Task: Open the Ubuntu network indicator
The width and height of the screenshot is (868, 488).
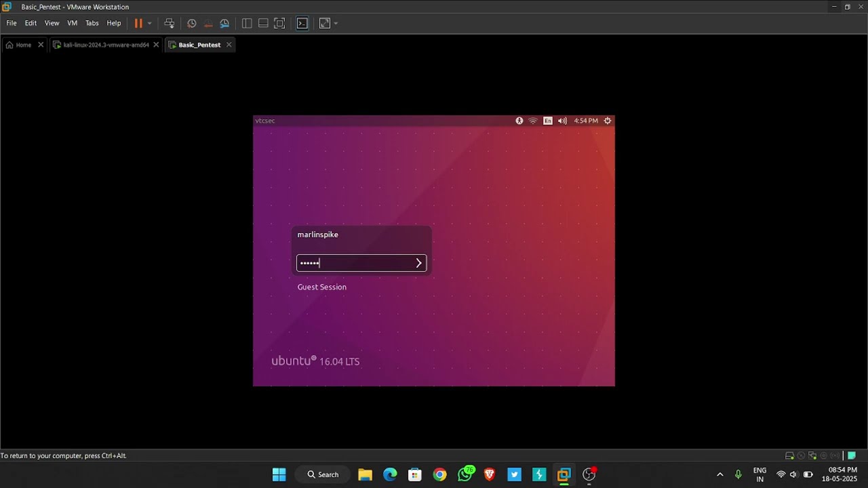Action: (533, 121)
